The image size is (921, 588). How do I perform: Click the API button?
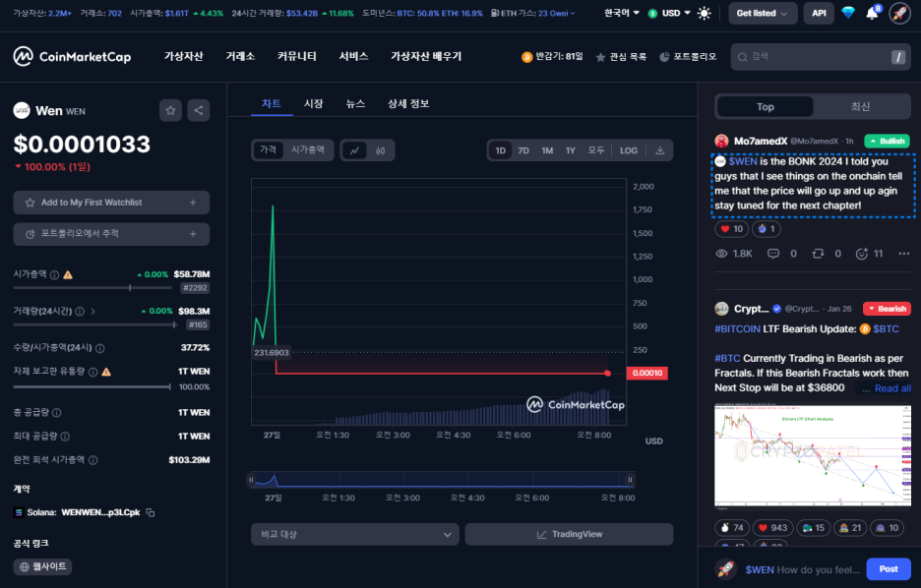(819, 13)
